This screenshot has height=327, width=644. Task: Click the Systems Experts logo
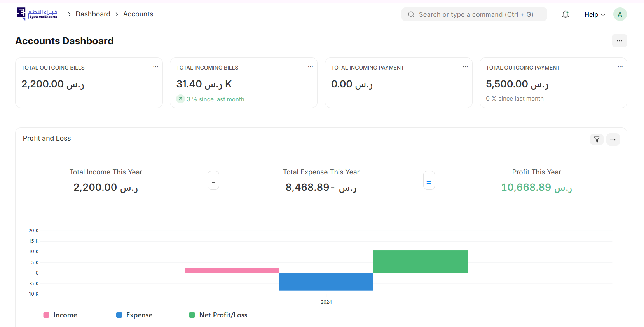(37, 14)
